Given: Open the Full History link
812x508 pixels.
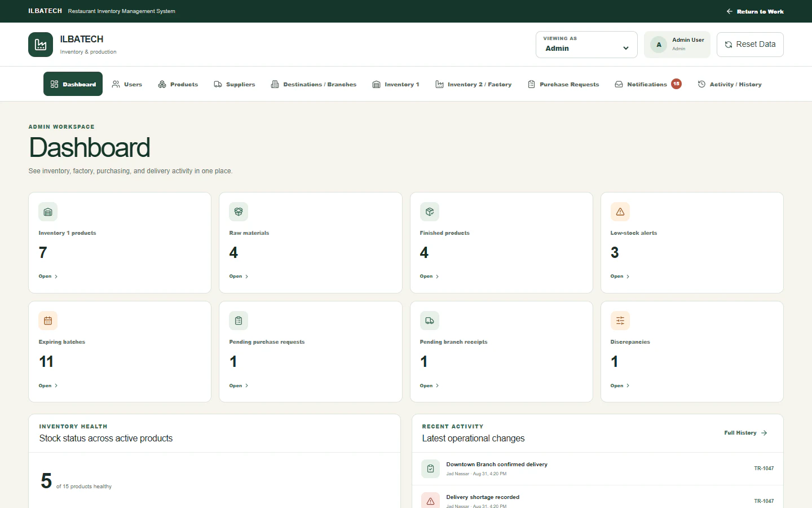Looking at the screenshot, I should 745,433.
